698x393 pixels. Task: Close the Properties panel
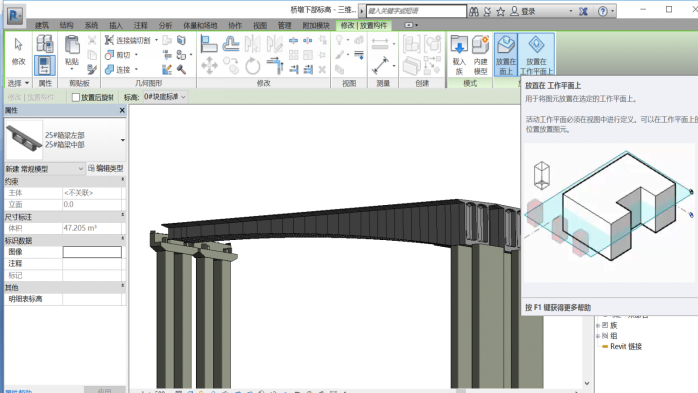(x=122, y=110)
